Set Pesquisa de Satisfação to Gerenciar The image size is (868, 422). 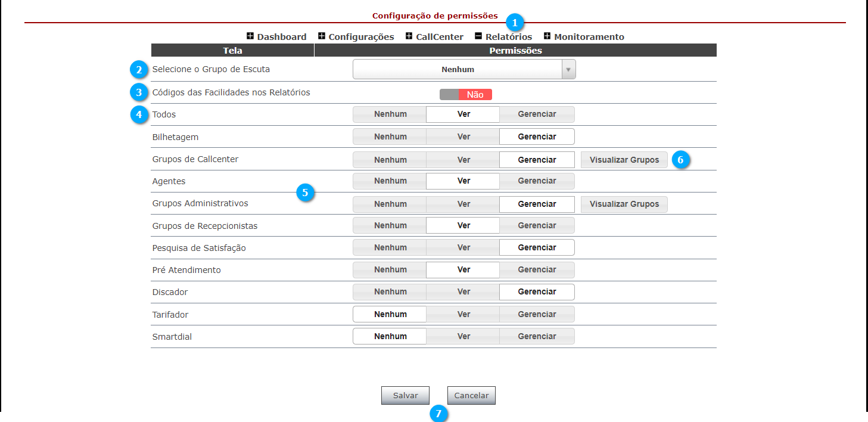coord(537,247)
